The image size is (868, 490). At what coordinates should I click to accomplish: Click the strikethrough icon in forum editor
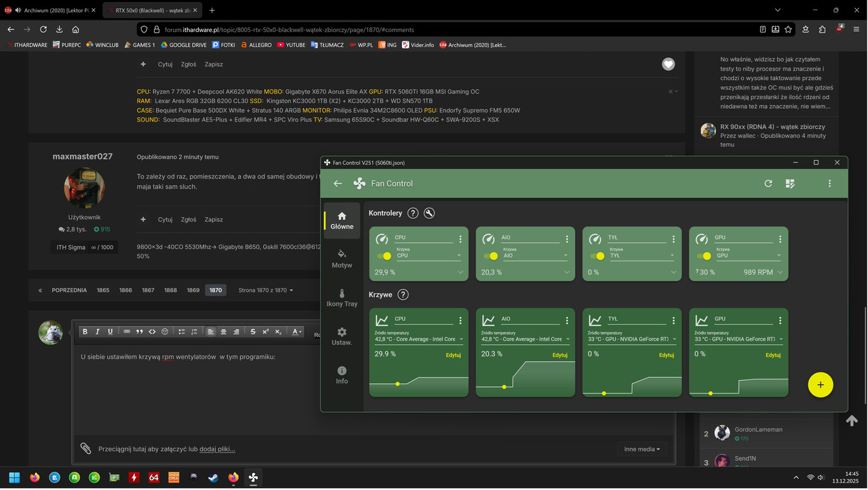point(253,331)
